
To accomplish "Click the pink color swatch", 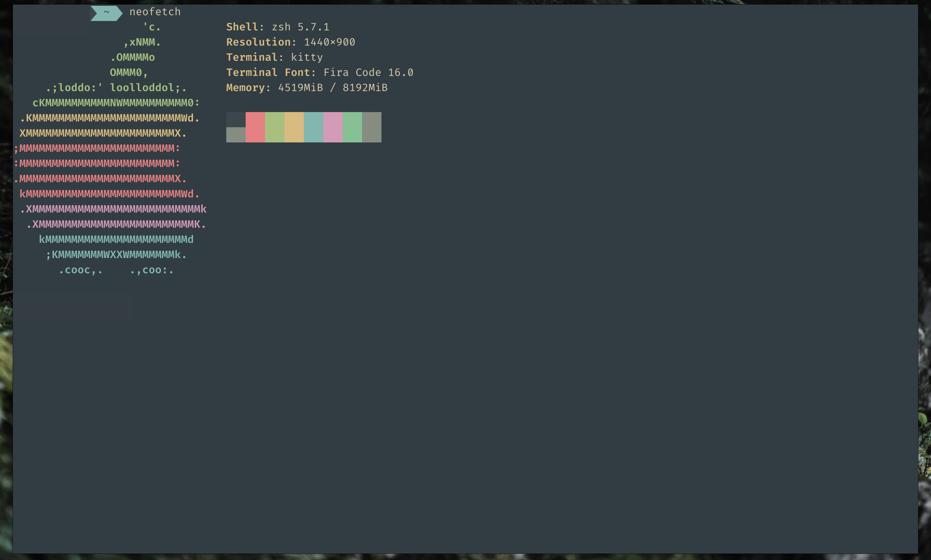I will point(333,127).
